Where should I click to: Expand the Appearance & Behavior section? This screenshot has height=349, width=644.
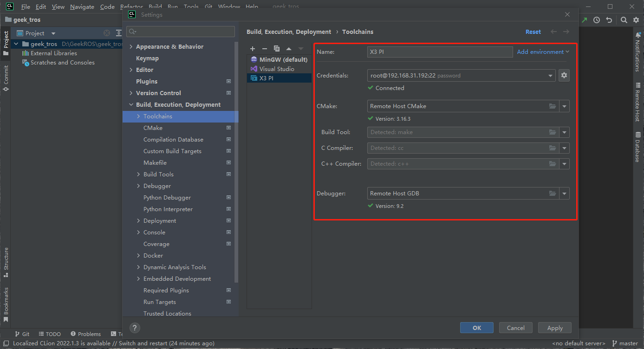131,47
